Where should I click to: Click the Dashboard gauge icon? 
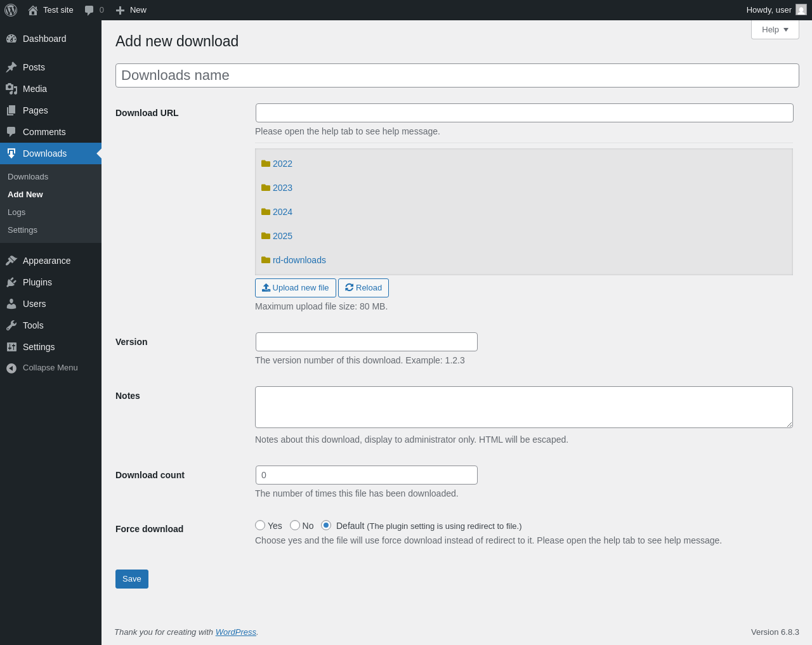pos(11,39)
